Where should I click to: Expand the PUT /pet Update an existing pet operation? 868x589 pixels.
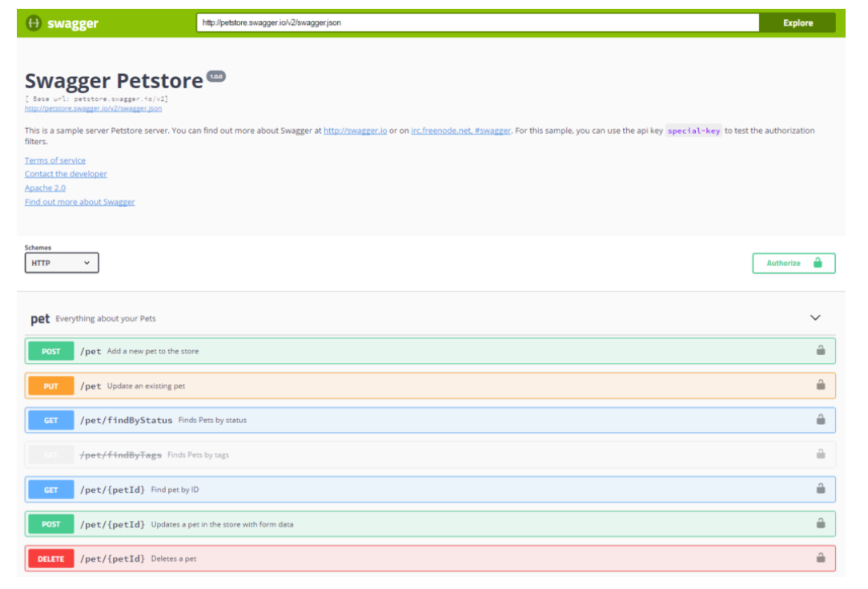[x=430, y=385]
